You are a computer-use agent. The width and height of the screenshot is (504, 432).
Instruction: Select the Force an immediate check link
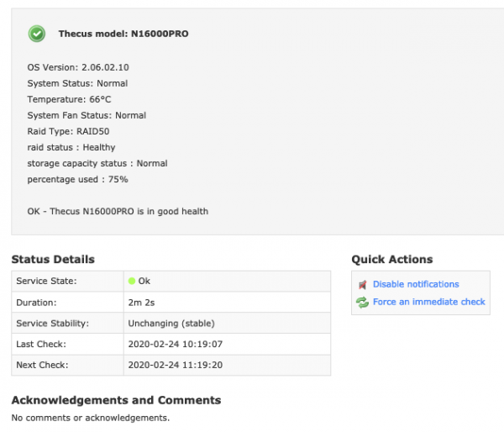(428, 303)
